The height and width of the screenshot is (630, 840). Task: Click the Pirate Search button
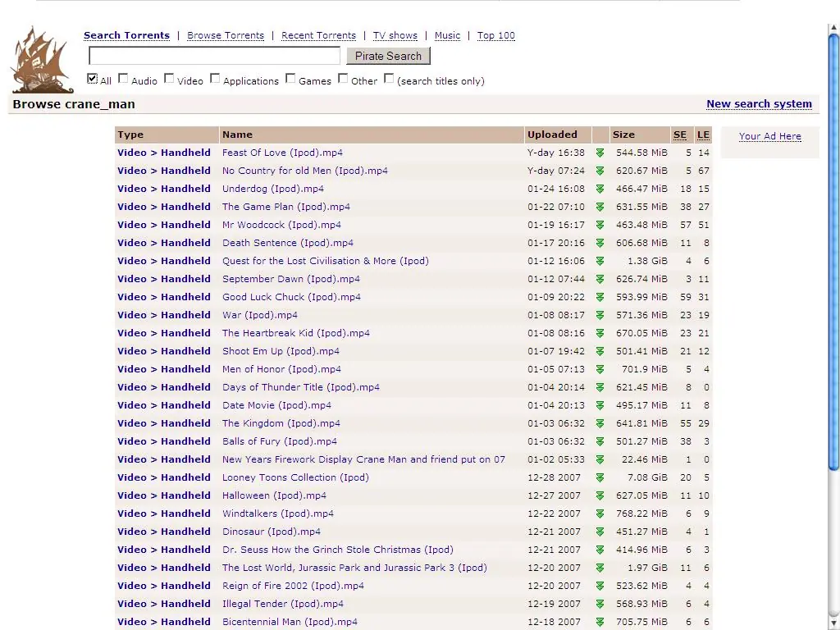point(388,56)
